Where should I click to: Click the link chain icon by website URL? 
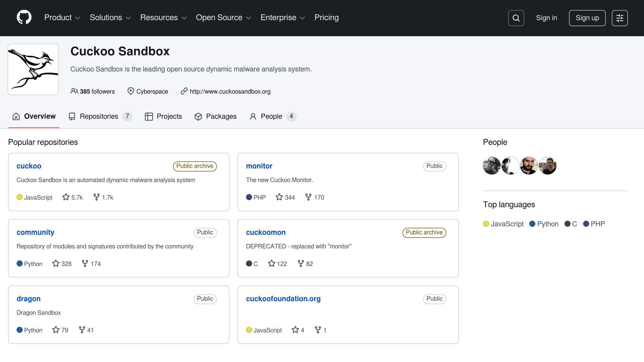[184, 91]
